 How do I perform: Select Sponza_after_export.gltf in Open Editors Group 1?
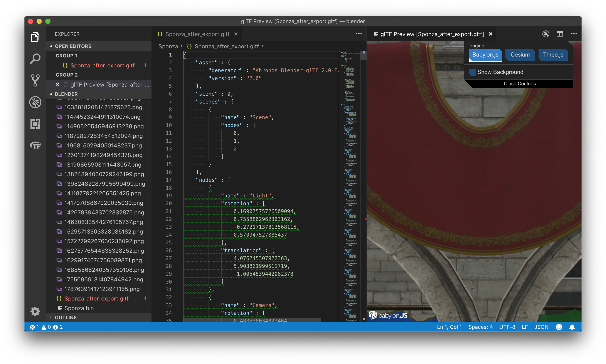pyautogui.click(x=99, y=65)
